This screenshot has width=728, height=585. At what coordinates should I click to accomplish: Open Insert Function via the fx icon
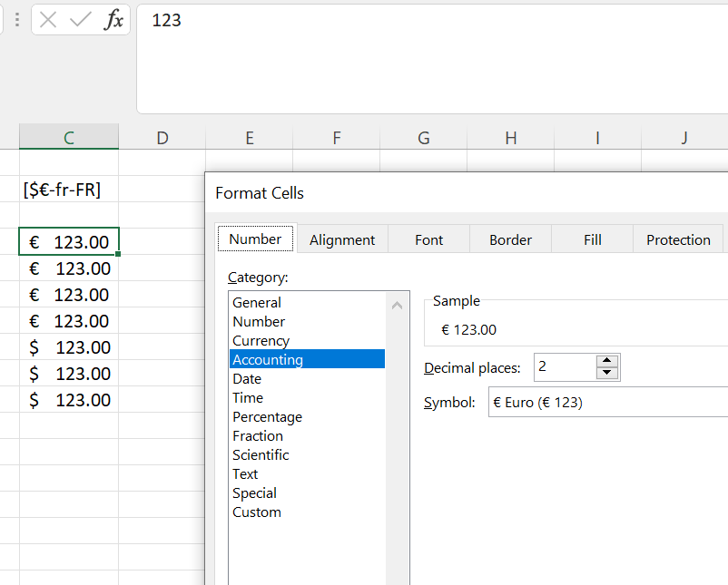click(113, 20)
